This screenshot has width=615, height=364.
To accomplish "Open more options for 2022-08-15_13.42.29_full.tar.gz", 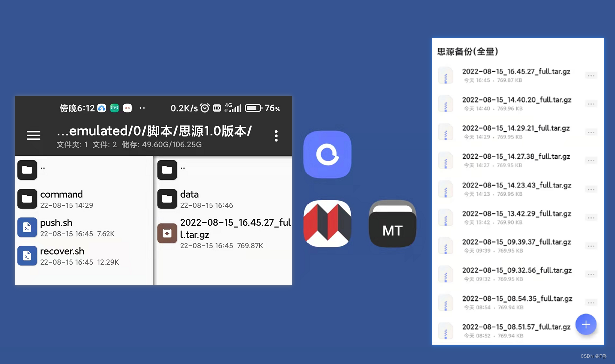I will coord(591,218).
